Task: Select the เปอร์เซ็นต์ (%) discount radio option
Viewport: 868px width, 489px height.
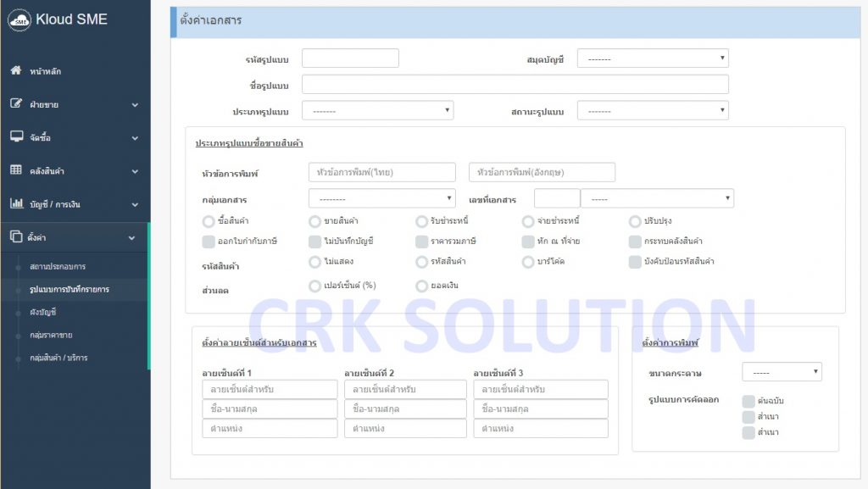Action: tap(314, 286)
